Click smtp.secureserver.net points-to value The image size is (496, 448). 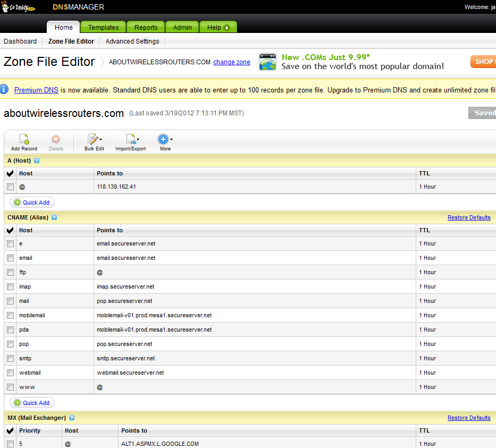coord(126,358)
